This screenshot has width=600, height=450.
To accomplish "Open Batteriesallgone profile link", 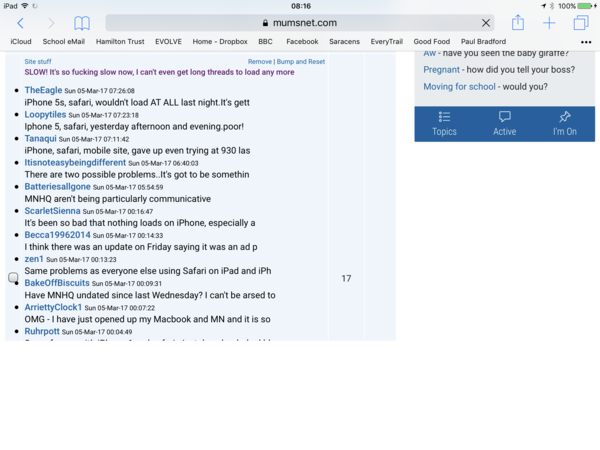I will [57, 187].
